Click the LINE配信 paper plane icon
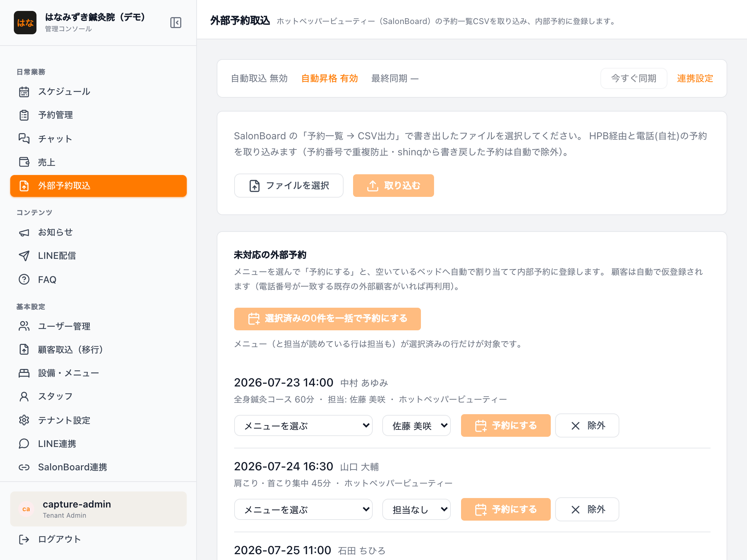The width and height of the screenshot is (747, 560). pyautogui.click(x=24, y=256)
